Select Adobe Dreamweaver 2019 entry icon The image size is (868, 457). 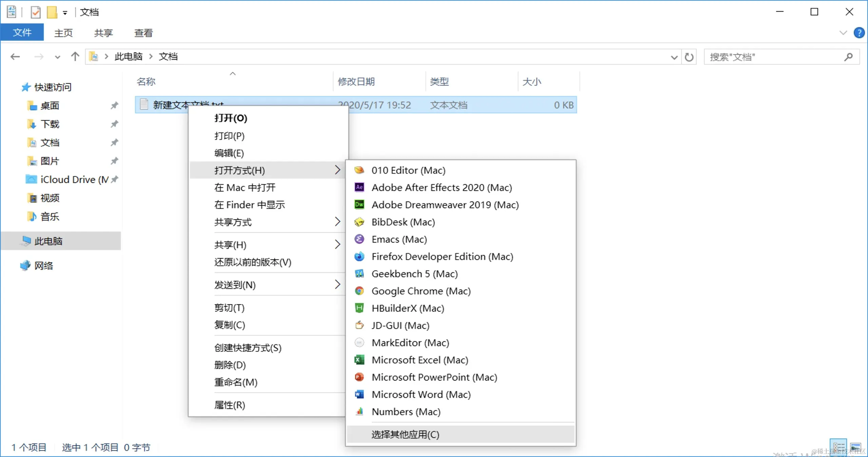click(359, 204)
